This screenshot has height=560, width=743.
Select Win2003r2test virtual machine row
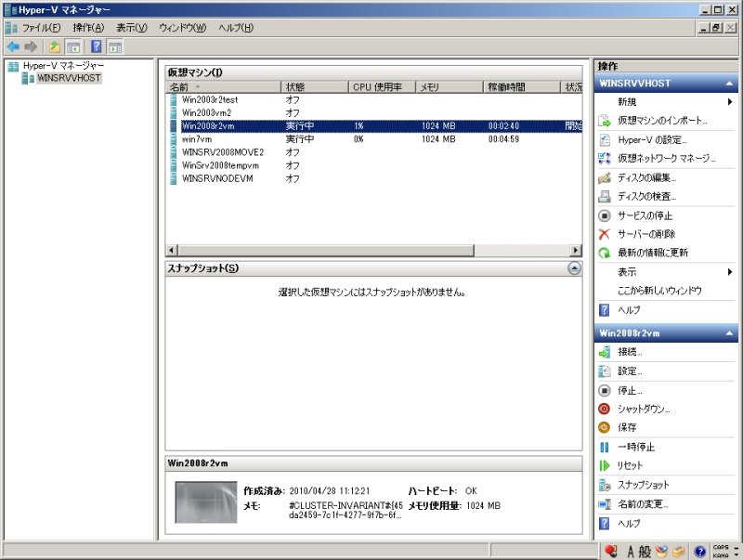tap(374, 100)
